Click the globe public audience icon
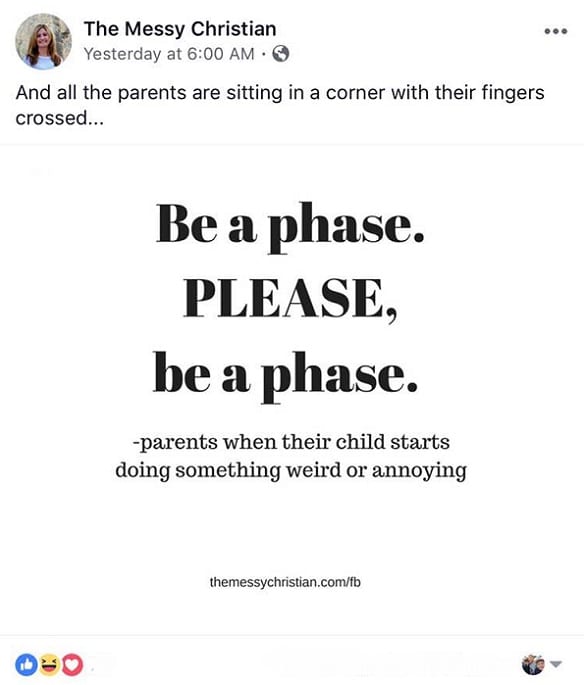Viewport: 585px width, 685px height. point(280,54)
